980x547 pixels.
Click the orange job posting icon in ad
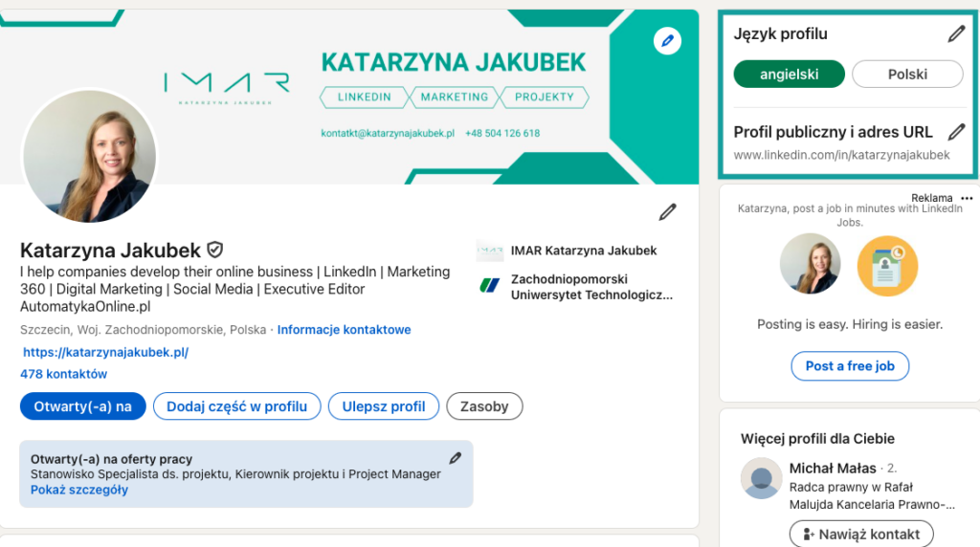[x=887, y=266]
